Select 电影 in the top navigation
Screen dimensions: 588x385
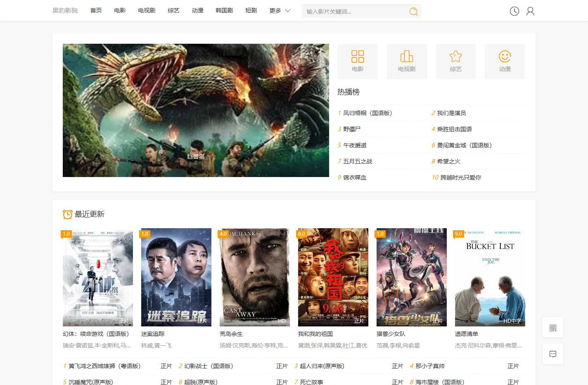(x=120, y=11)
